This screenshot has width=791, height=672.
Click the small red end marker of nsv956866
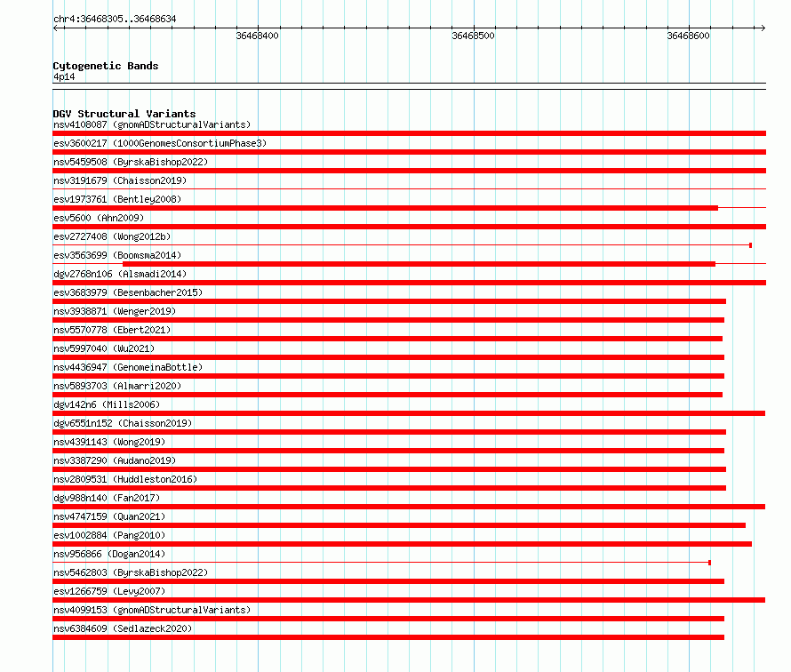click(710, 563)
